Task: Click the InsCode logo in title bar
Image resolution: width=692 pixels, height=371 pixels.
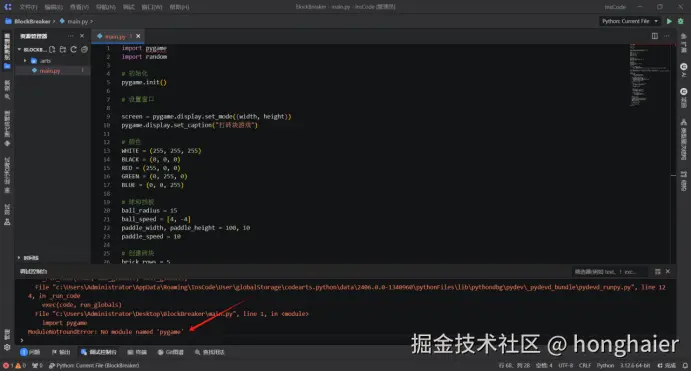Action: click(8, 7)
